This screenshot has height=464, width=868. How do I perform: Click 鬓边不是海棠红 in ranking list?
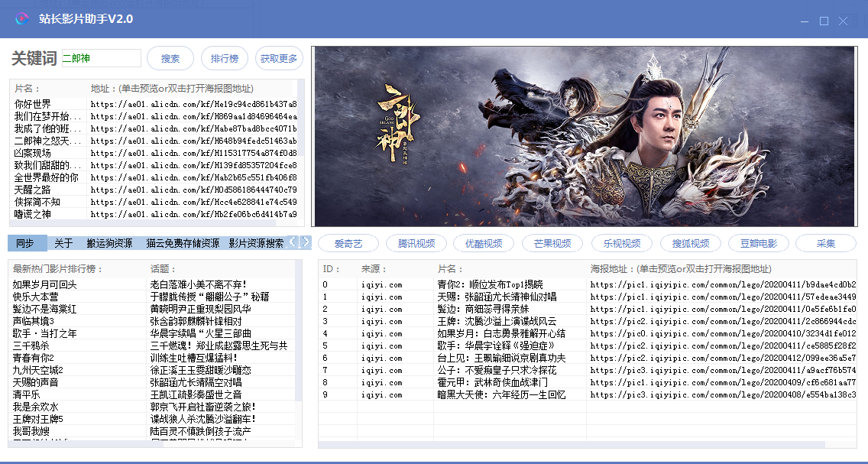coord(45,309)
